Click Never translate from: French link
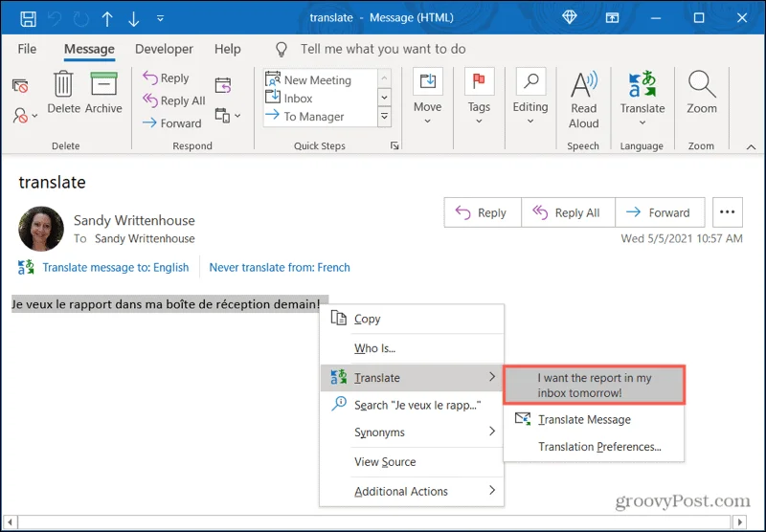 tap(280, 268)
